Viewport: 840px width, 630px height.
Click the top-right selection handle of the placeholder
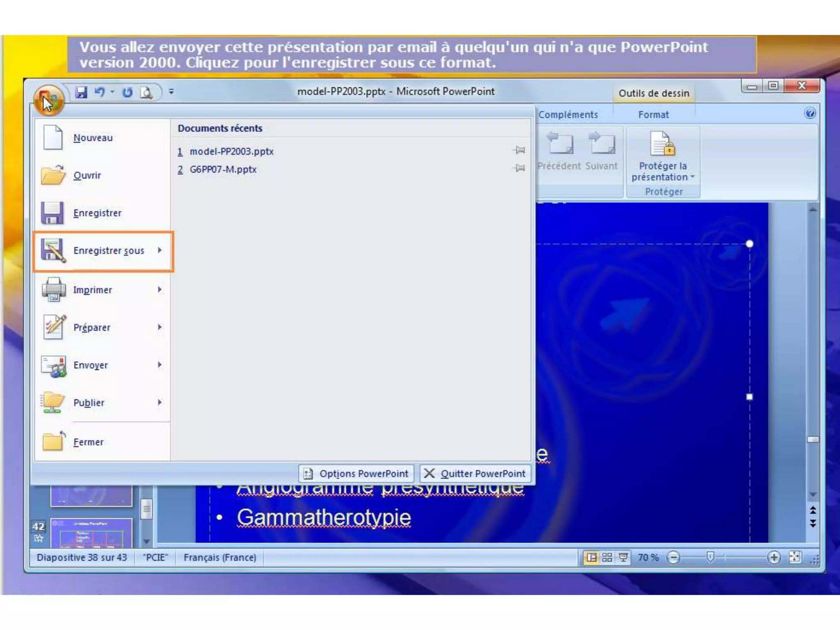749,244
